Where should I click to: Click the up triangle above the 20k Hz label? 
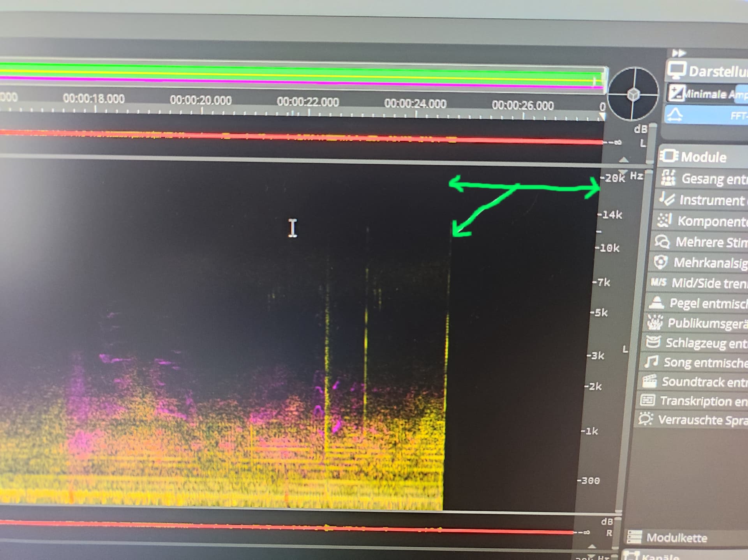click(624, 160)
